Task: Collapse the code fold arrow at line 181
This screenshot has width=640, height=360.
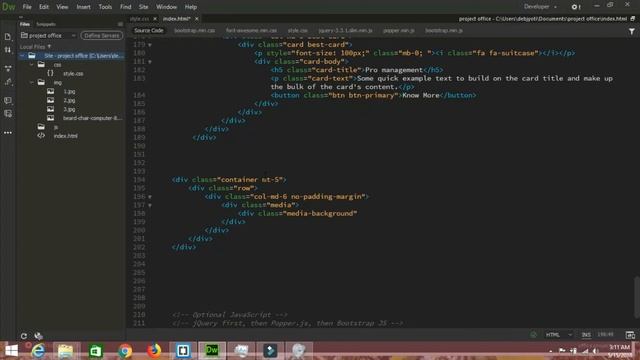Action: [x=150, y=62]
